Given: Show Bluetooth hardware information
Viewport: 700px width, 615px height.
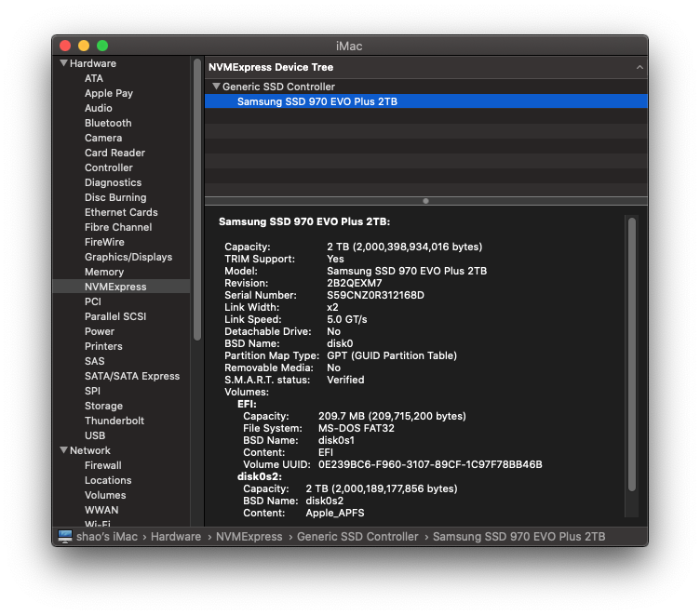Looking at the screenshot, I should tap(108, 123).
